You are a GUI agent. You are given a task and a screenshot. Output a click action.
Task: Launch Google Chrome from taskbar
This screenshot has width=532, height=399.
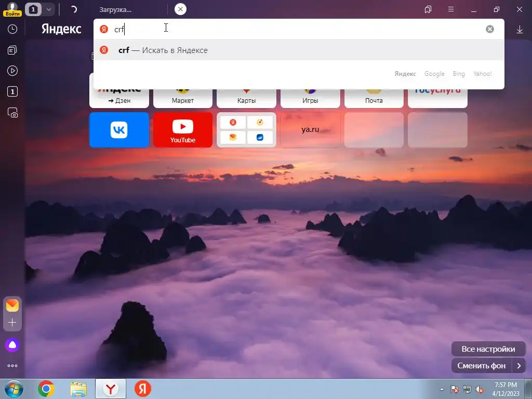pos(46,389)
